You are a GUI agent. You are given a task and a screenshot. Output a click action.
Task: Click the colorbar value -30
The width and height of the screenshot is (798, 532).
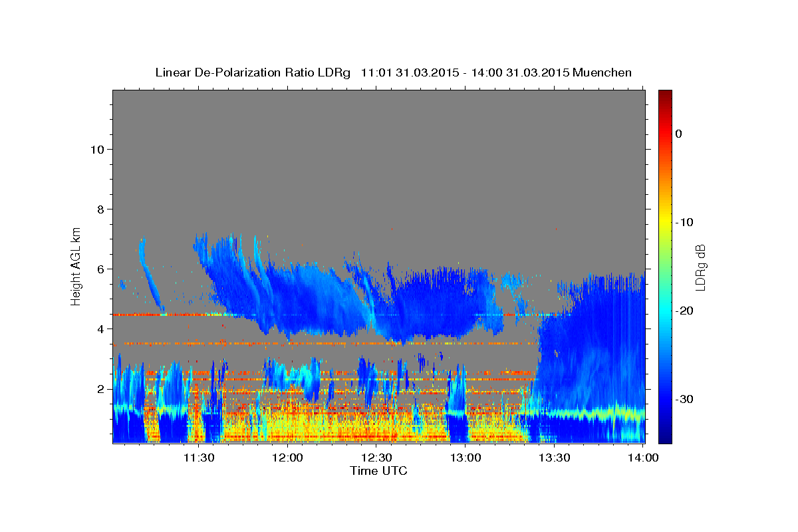tap(685, 399)
